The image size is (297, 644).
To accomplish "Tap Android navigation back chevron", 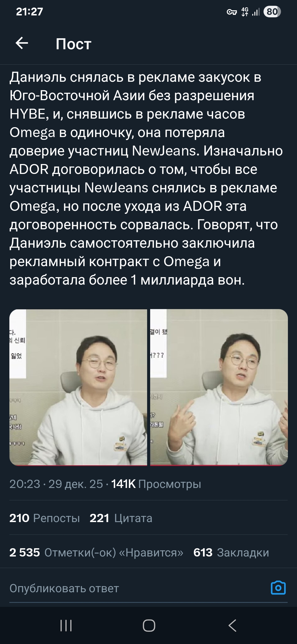I will (x=232, y=625).
